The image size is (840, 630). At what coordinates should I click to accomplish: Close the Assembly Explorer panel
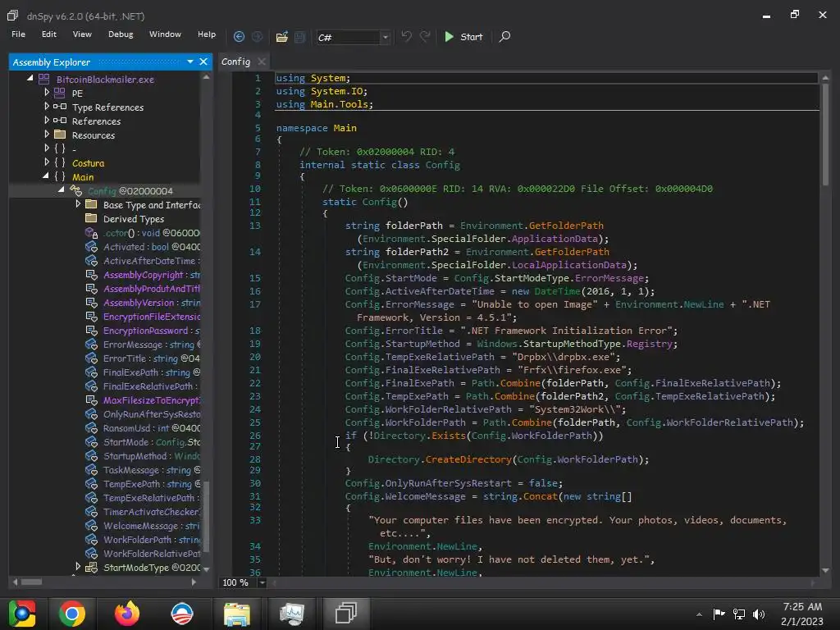pyautogui.click(x=203, y=62)
